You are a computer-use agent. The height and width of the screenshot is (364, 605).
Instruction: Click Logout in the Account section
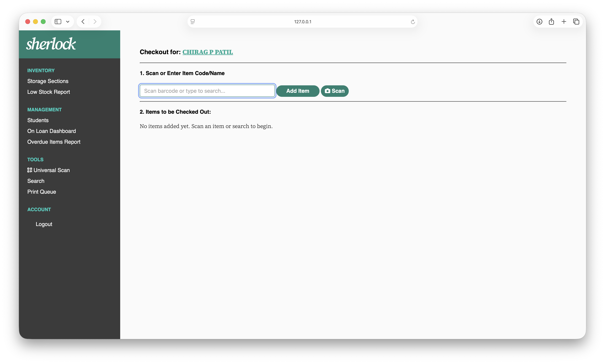44,224
